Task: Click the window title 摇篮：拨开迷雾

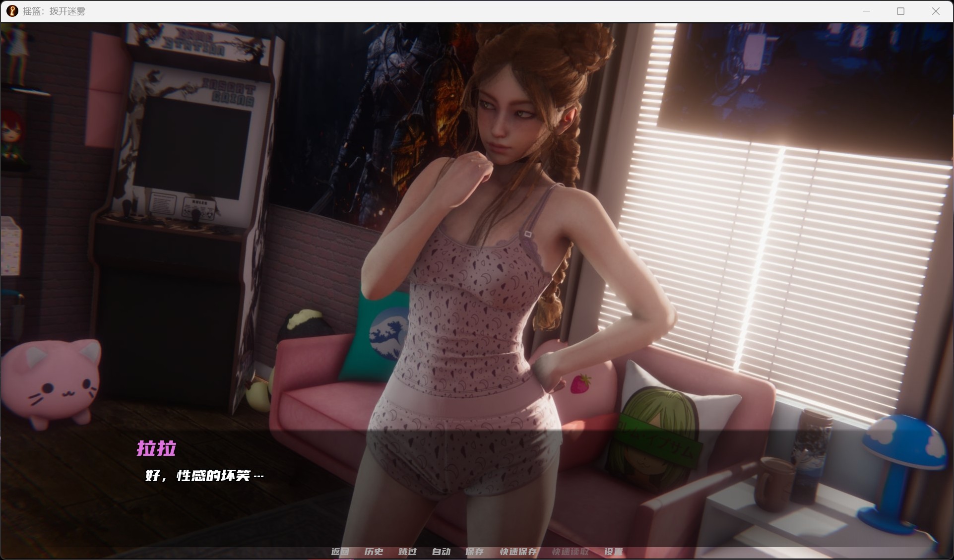Action: (54, 11)
